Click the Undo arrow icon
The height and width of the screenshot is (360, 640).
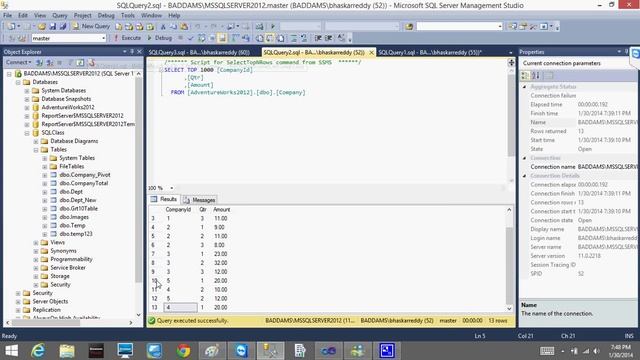point(198,27)
